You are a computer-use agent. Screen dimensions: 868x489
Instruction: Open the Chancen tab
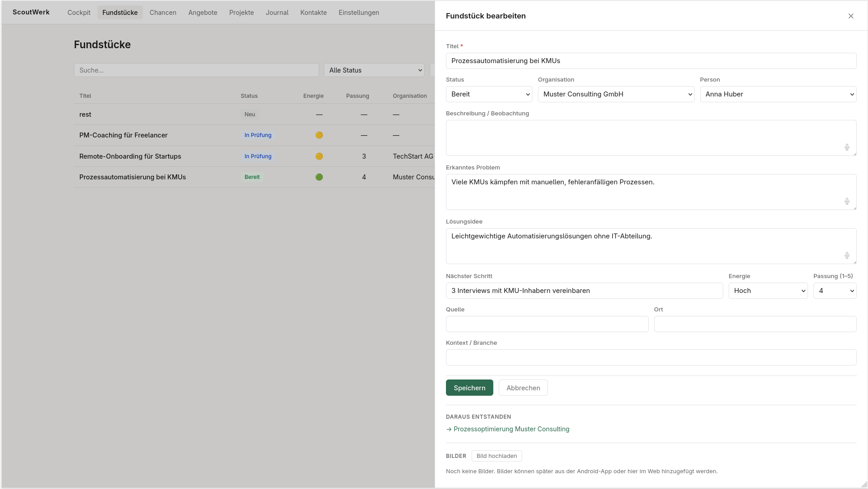click(x=163, y=13)
